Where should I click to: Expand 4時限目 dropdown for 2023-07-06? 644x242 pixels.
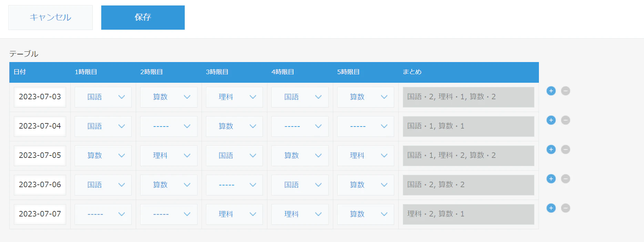[300, 185]
